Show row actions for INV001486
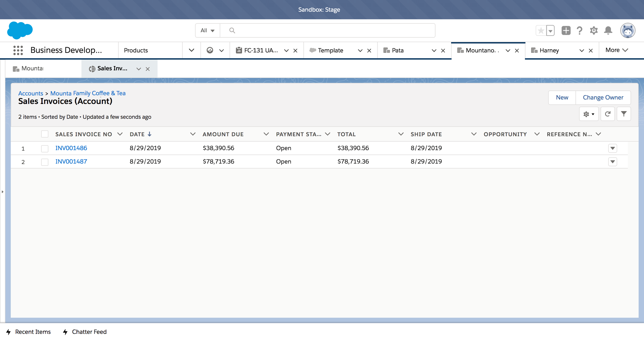 click(613, 148)
